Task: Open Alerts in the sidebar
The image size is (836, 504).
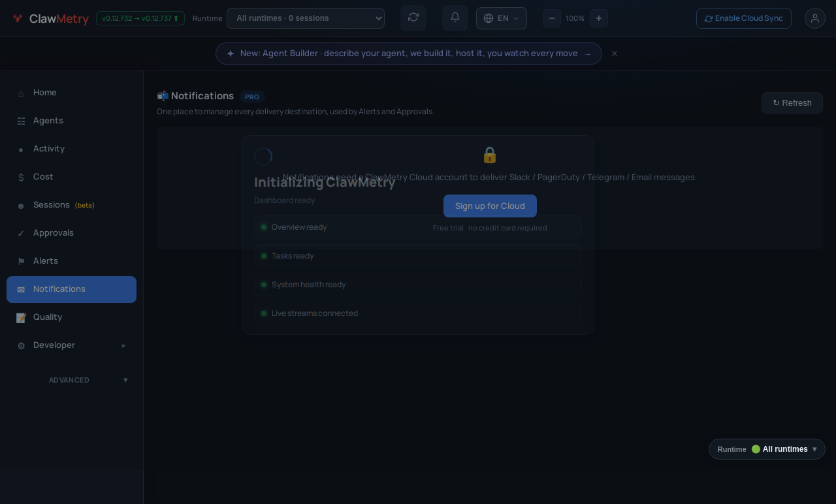Action: pos(71,261)
